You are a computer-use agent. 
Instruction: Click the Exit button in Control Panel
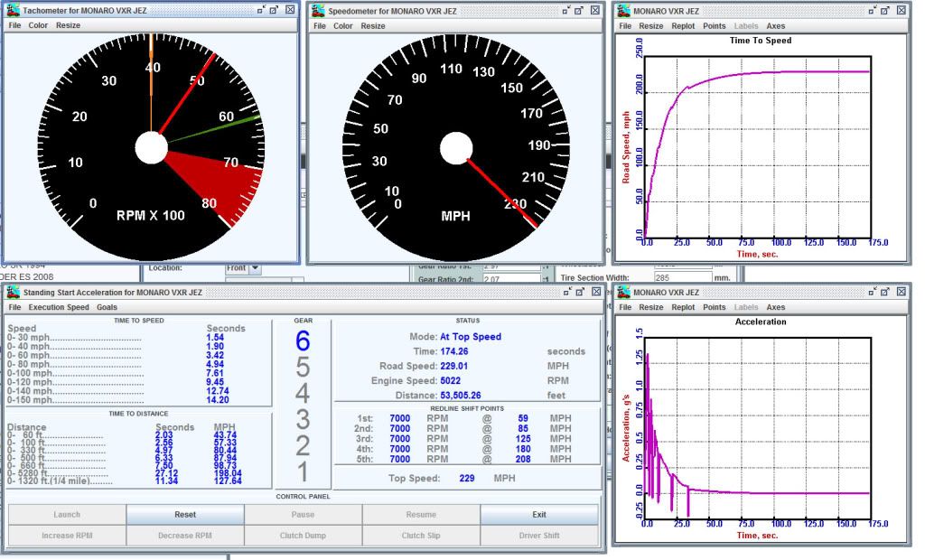pos(539,515)
